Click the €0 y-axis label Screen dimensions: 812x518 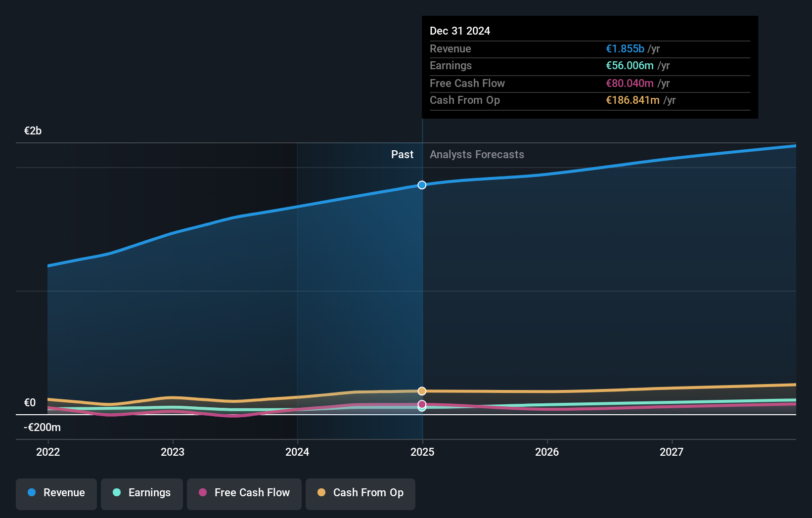30,402
